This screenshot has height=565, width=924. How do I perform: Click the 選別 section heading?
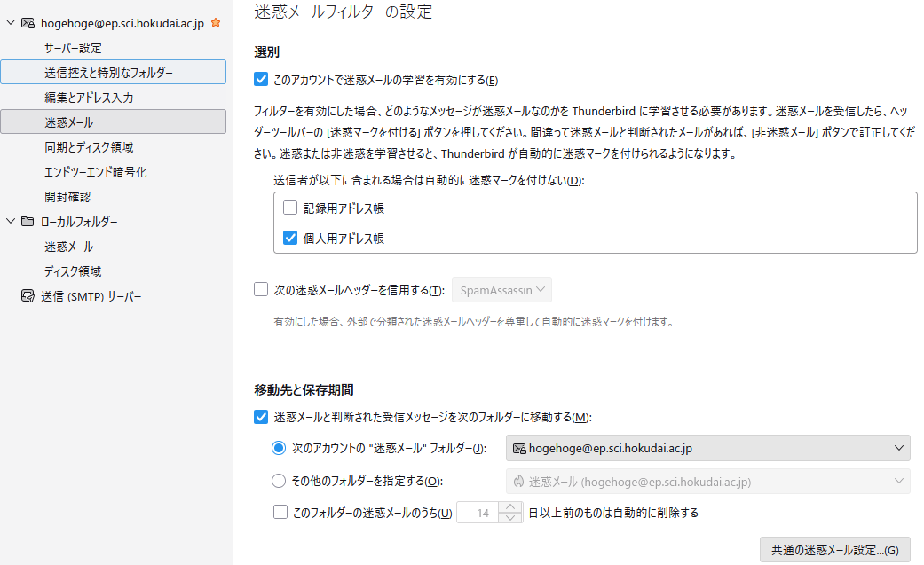[x=267, y=51]
